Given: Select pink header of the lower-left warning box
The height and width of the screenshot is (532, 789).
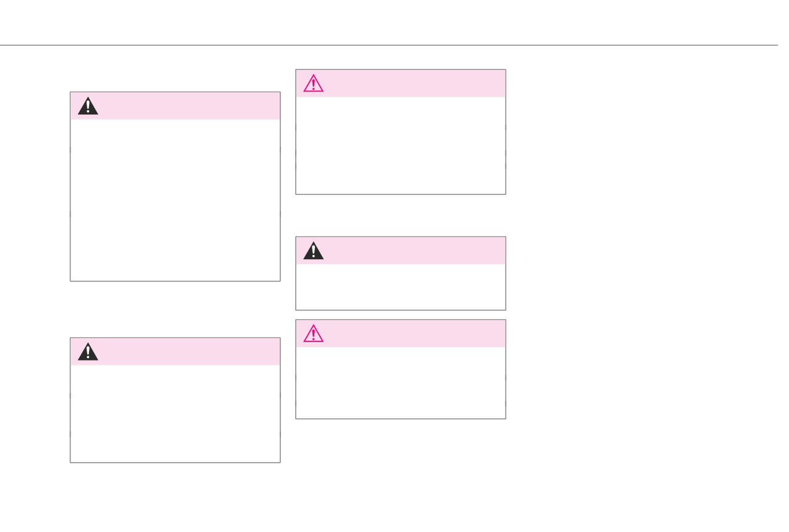Looking at the screenshot, I should [x=175, y=351].
